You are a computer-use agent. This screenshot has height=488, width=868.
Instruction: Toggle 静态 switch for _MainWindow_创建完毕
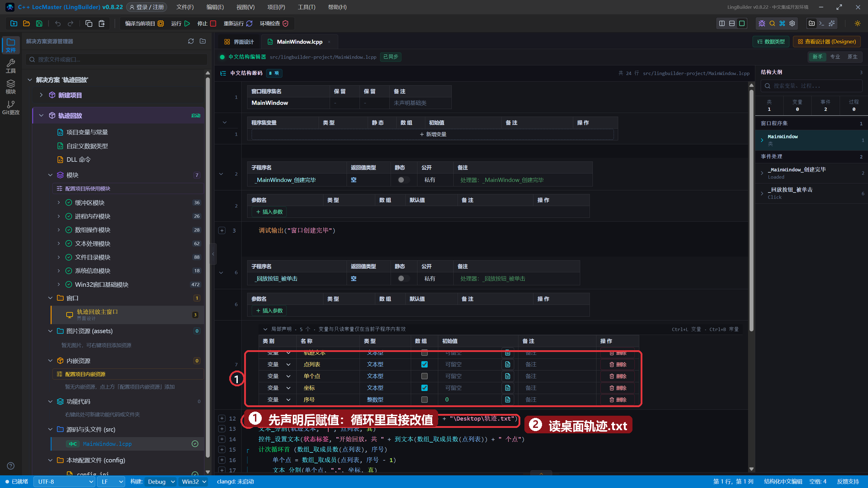[x=403, y=180]
